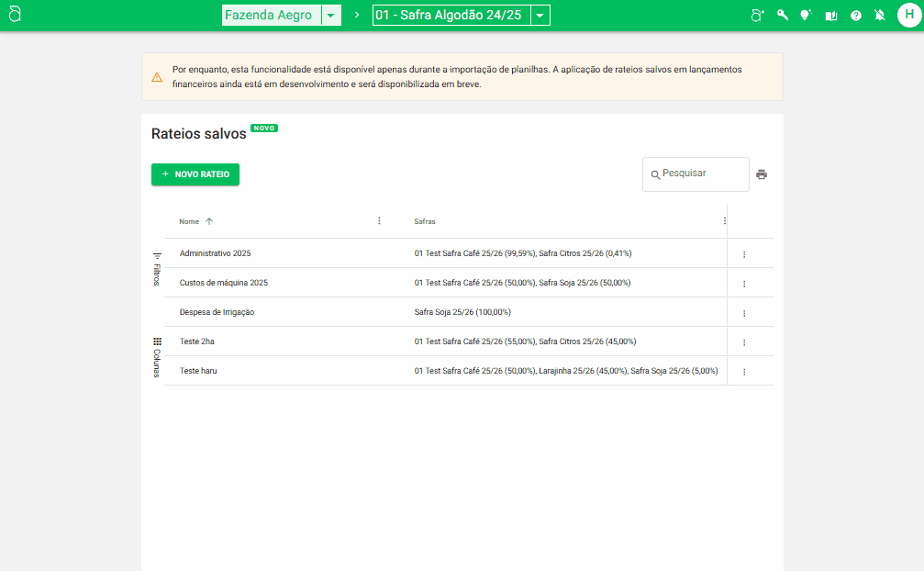
Task: Open the help question mark icon
Action: pyautogui.click(x=855, y=16)
